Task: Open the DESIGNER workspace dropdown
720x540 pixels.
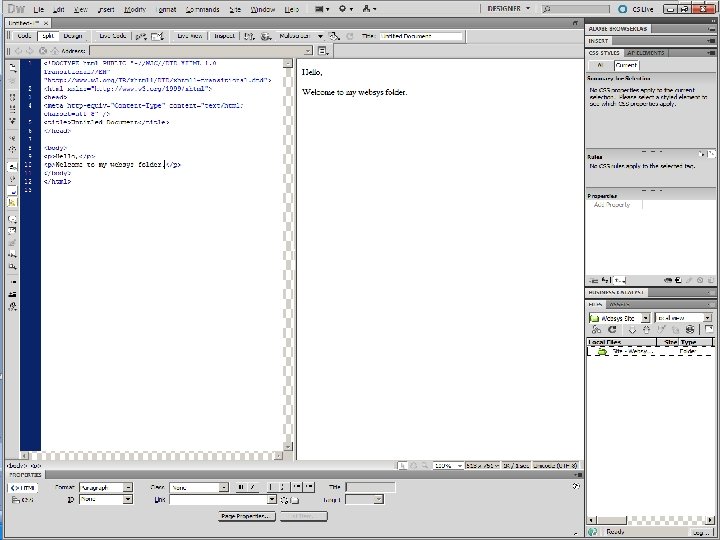Action: coord(508,8)
